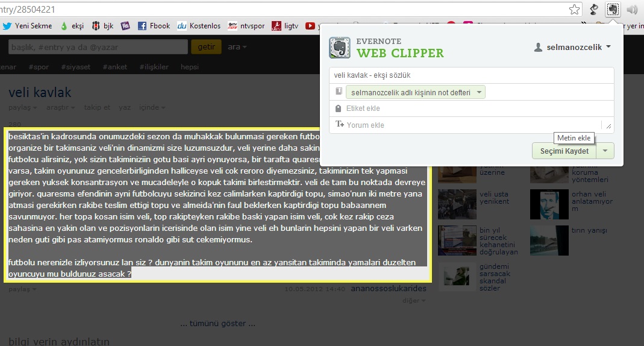Open the diğer dropdown under entry
Image resolution: width=644 pixels, height=346 pixels.
coord(414,301)
